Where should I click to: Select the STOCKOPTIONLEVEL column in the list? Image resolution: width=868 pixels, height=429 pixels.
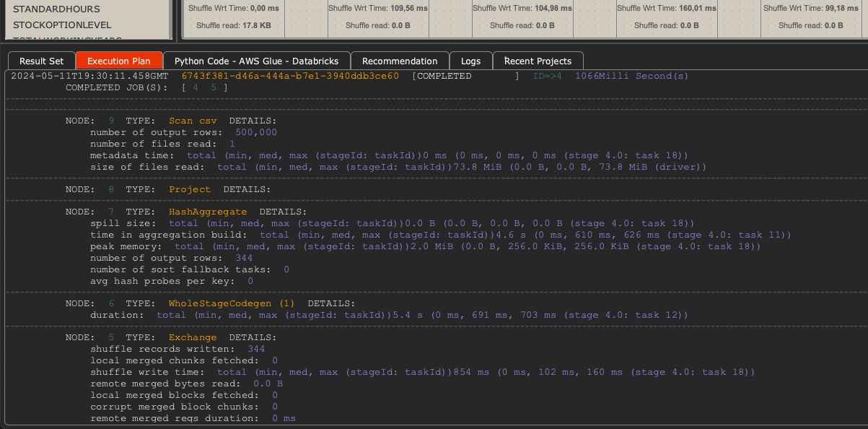click(62, 25)
